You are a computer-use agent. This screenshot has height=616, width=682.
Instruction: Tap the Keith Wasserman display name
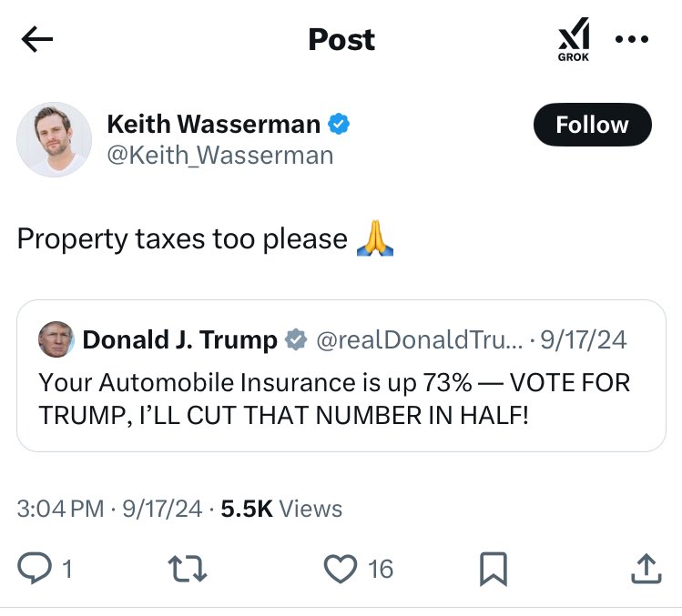point(213,124)
